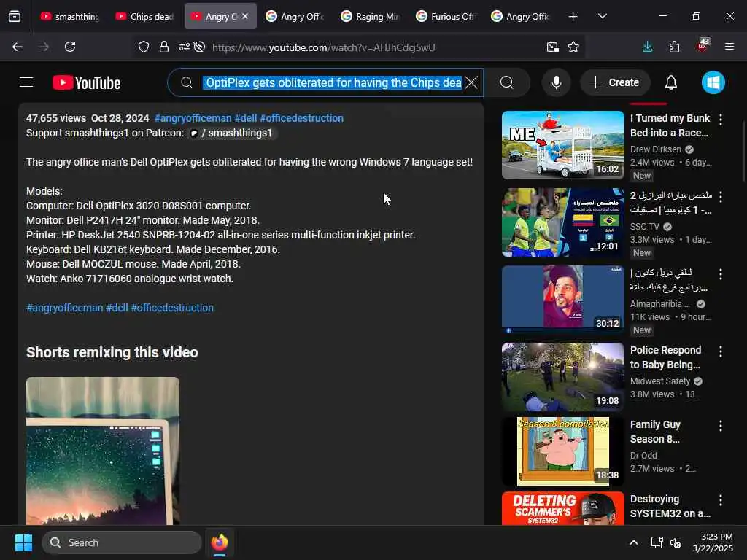View site security via the padlock icon
Screen dimensions: 747x560
click(x=164, y=47)
